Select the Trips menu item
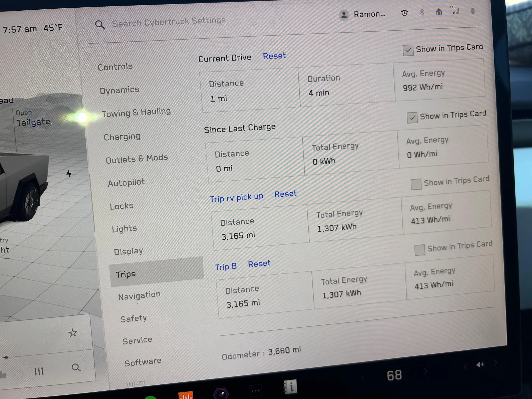This screenshot has height=399, width=532. tap(157, 272)
